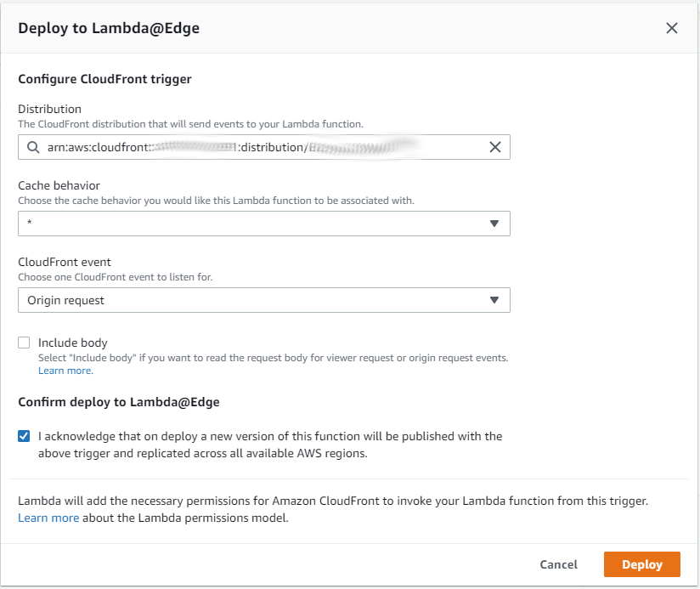Click into the Distribution ARN text field

[x=255, y=147]
